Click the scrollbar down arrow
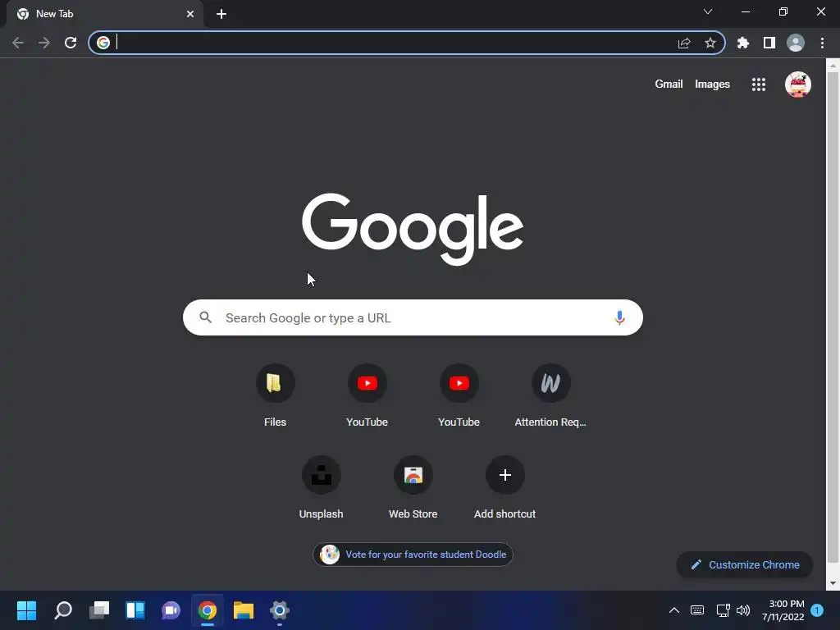Viewport: 840px width, 630px height. click(833, 583)
